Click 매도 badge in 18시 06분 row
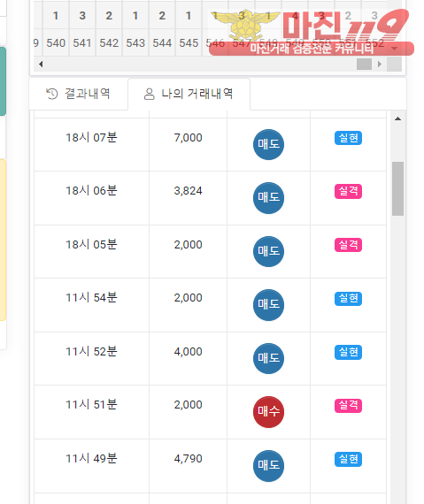The height and width of the screenshot is (504, 424). 268,198
